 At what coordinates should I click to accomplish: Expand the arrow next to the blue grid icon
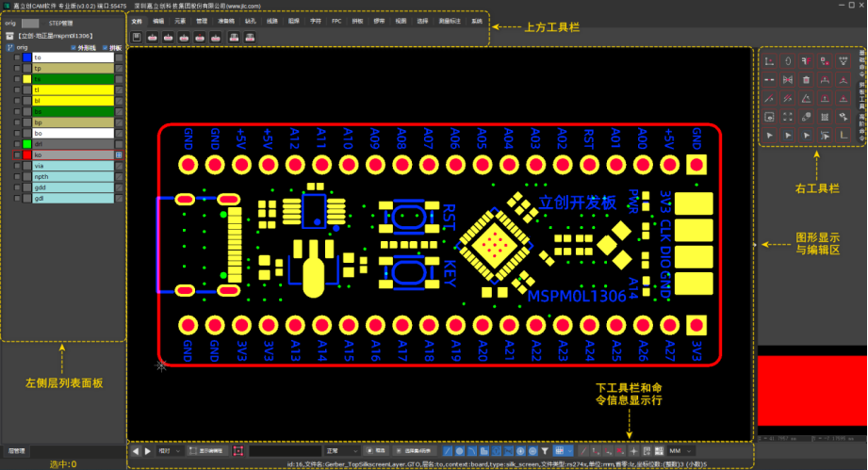coord(570,451)
